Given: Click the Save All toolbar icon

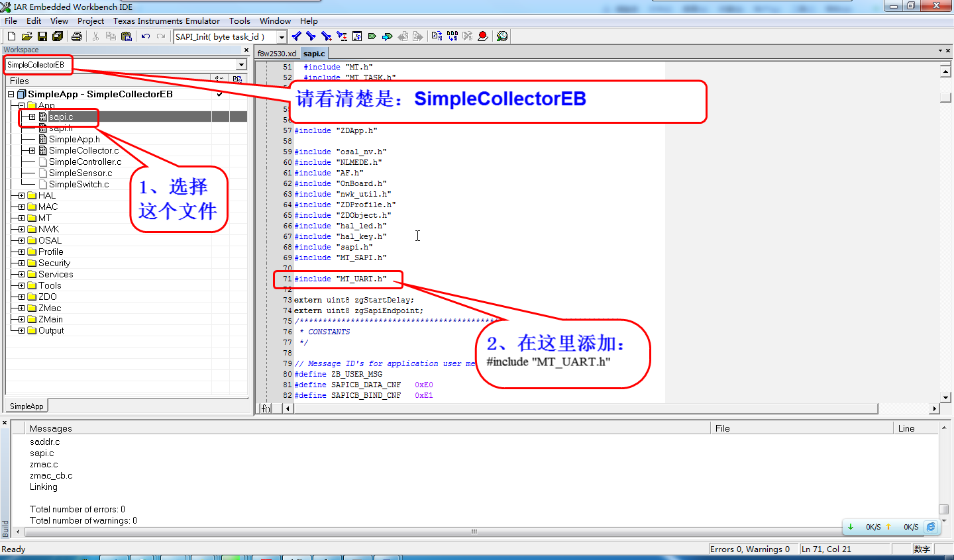Looking at the screenshot, I should [x=58, y=36].
